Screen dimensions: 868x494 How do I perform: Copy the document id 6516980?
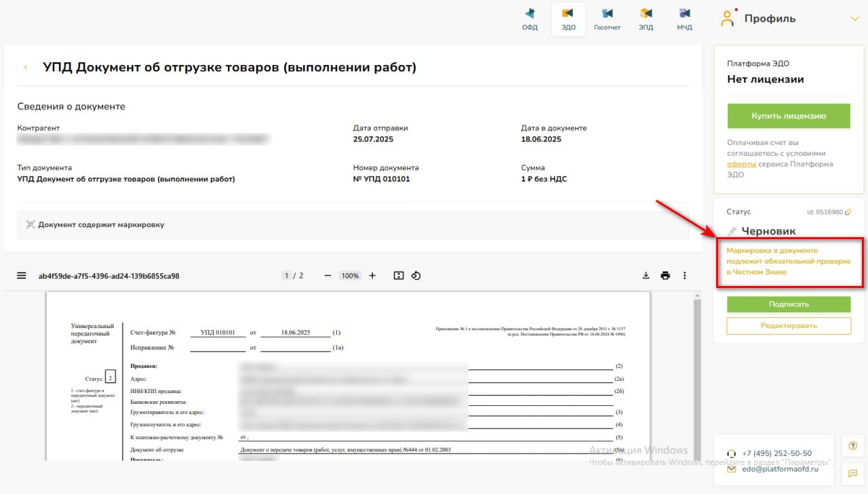click(848, 212)
